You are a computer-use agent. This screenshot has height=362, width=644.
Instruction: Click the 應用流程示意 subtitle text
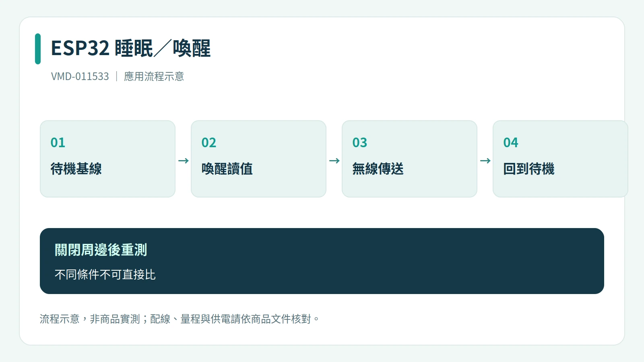tap(154, 76)
